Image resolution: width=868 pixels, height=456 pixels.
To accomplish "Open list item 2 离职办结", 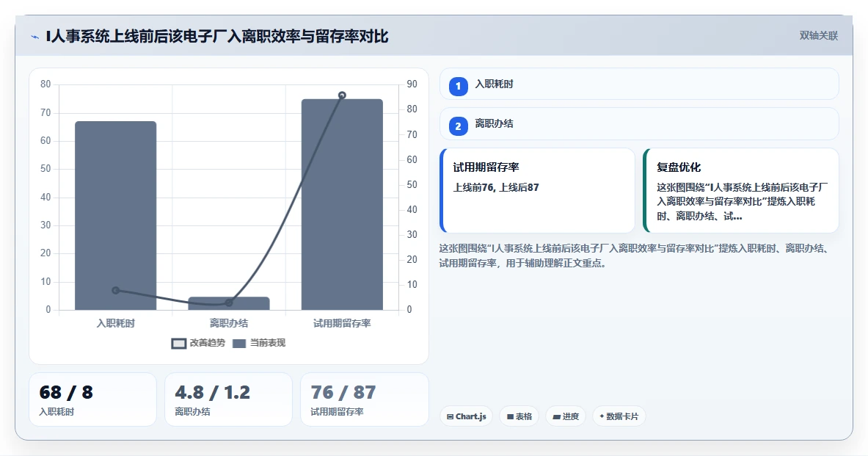I will click(639, 124).
